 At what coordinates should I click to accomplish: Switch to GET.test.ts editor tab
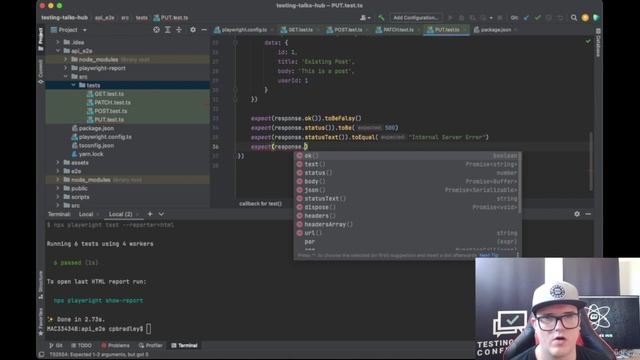299,30
